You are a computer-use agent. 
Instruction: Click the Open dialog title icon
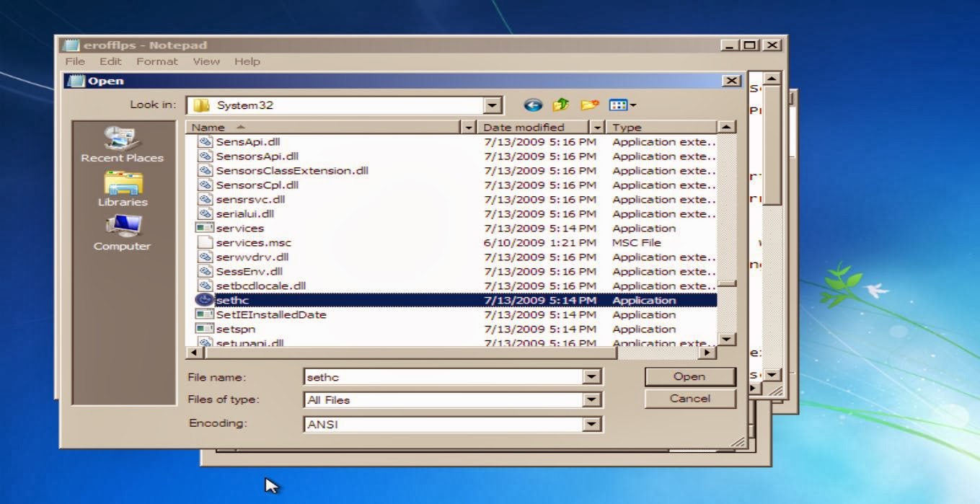click(76, 81)
